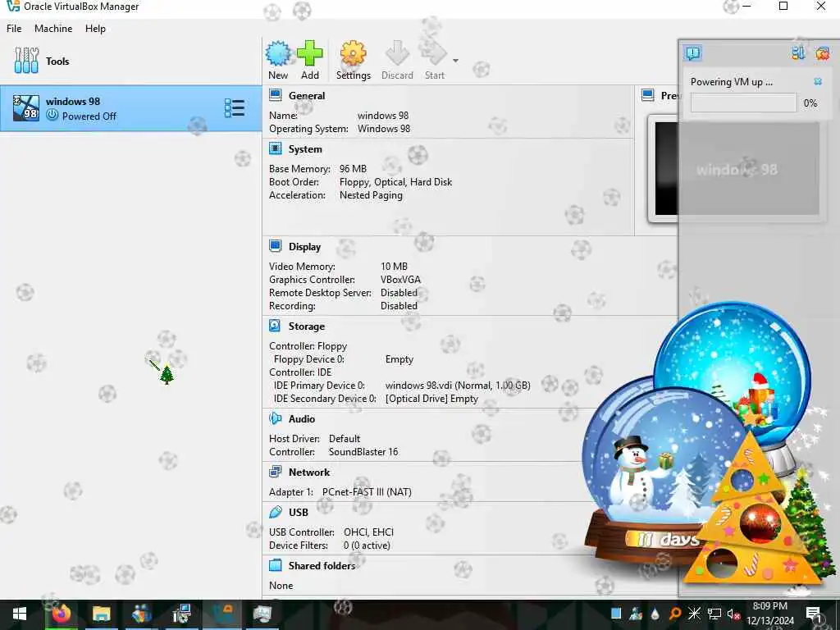Open the System section header link
The image size is (840, 630).
point(305,149)
